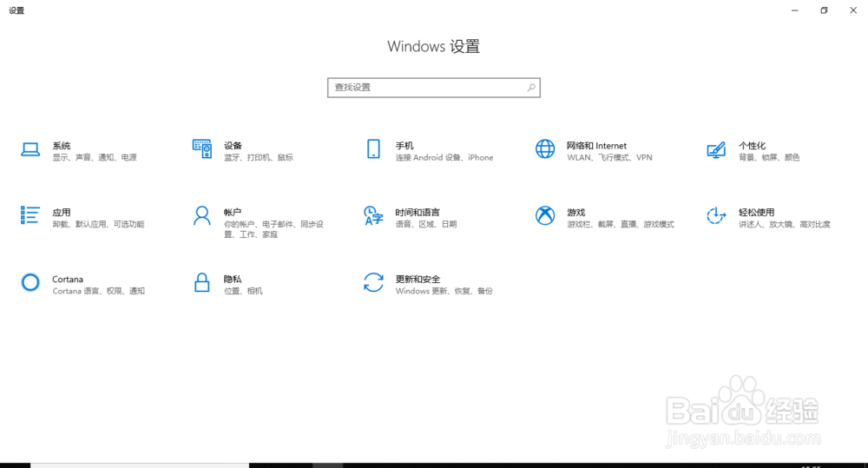Open the 应用 list icon
Image resolution: width=868 pixels, height=468 pixels.
pos(30,215)
